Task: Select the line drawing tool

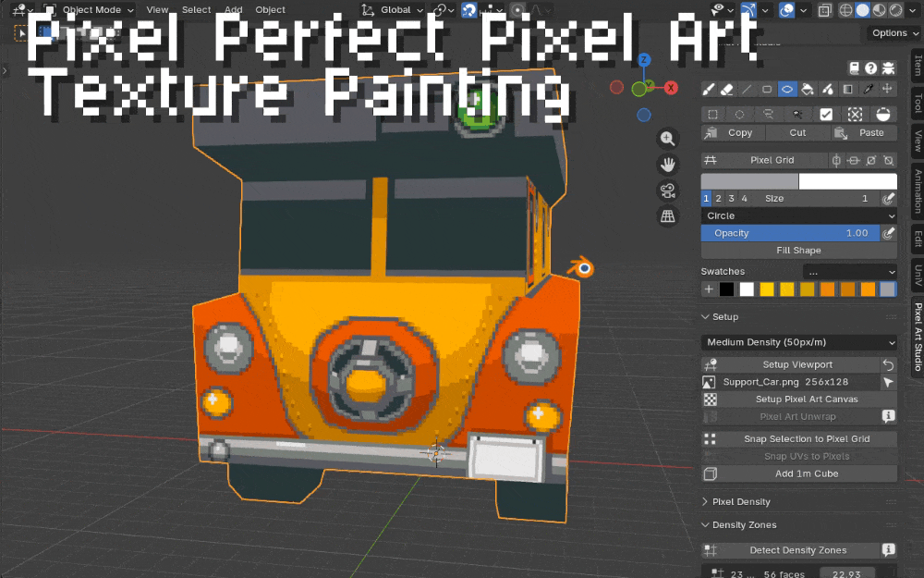Action: click(747, 89)
